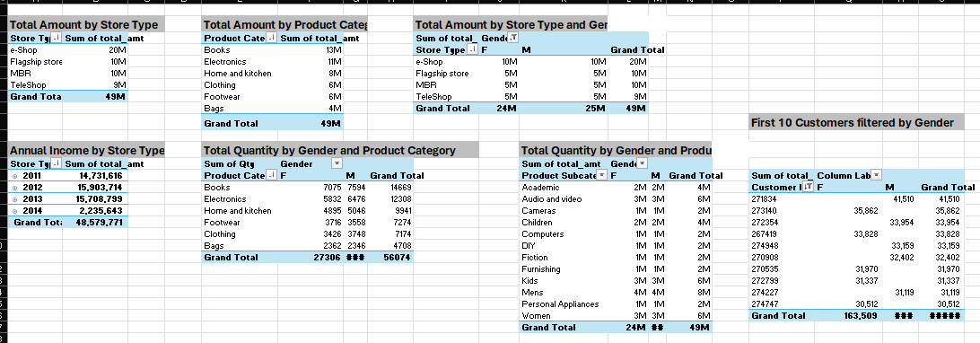980x343 pixels.
Task: Select customer ID 267419
Action: [782, 233]
